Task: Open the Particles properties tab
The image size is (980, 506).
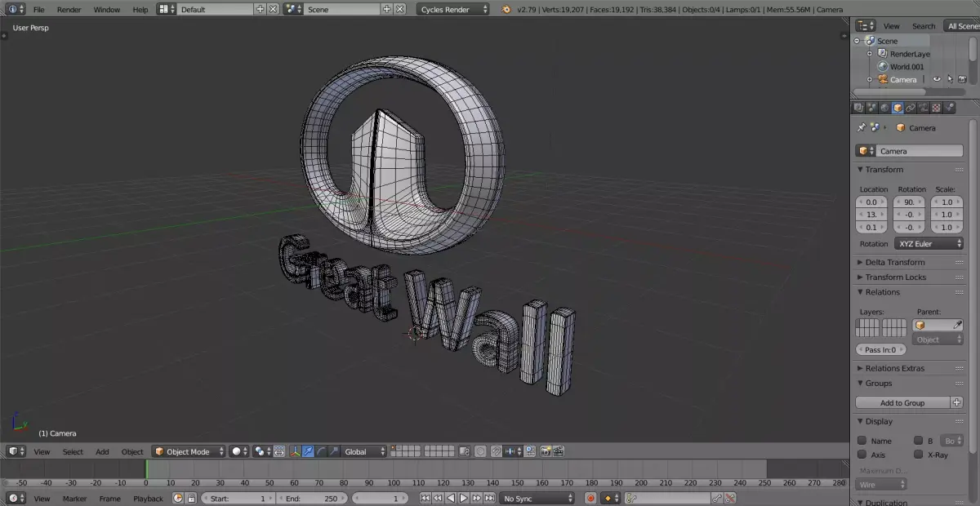Action: 949,108
